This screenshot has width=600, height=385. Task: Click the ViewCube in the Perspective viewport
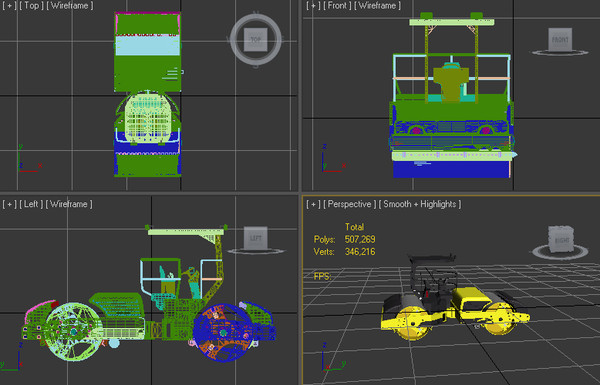[561, 239]
